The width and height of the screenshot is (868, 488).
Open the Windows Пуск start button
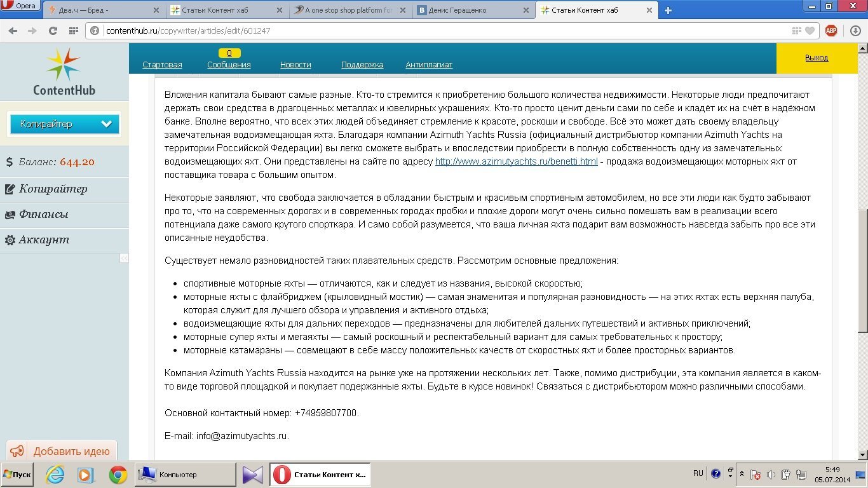(x=17, y=475)
